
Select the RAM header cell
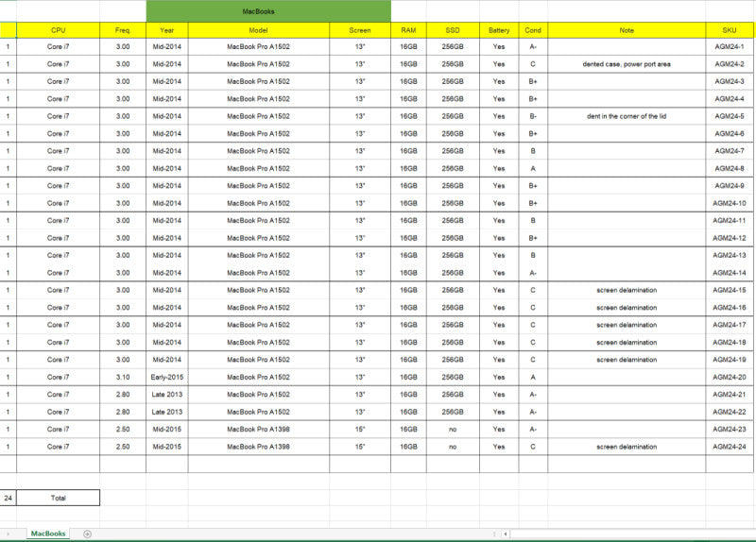point(408,30)
